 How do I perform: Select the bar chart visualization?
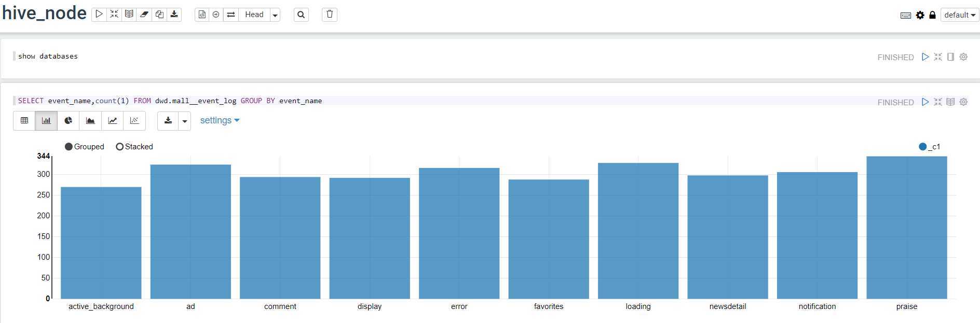[46, 121]
